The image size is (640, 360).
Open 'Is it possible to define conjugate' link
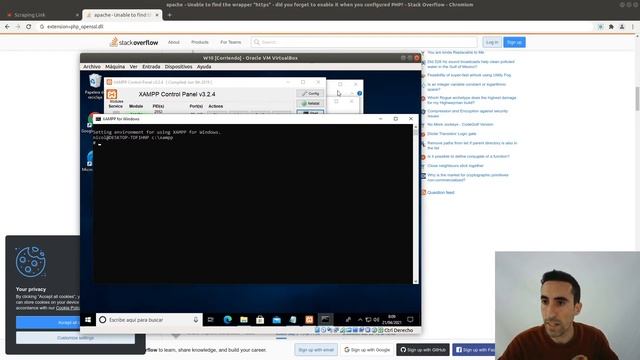pyautogui.click(x=469, y=156)
